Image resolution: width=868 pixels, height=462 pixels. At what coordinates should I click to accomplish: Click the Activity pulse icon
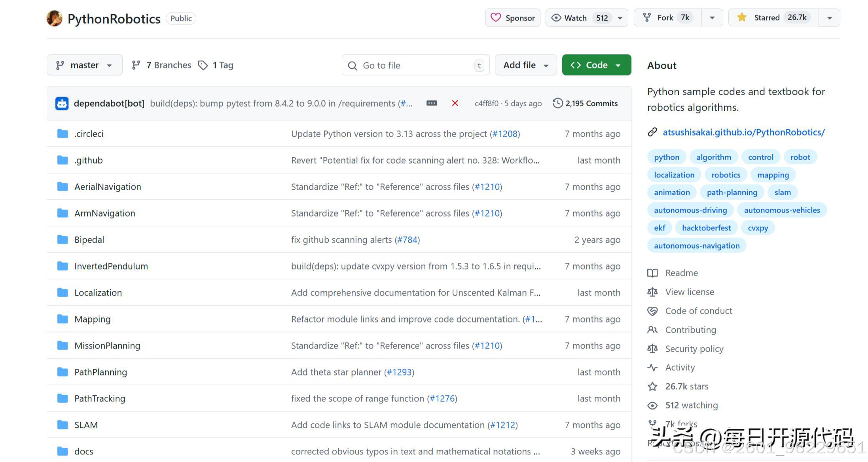point(652,368)
